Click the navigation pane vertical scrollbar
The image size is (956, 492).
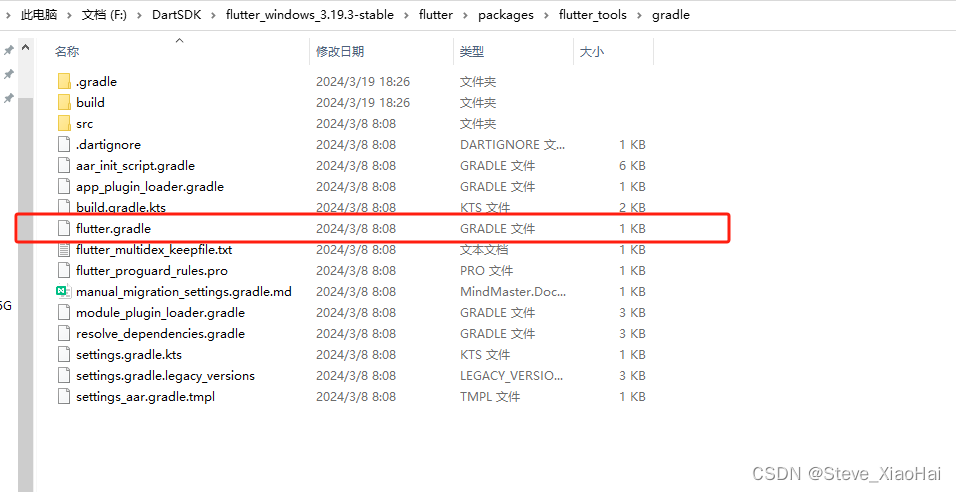[x=26, y=293]
